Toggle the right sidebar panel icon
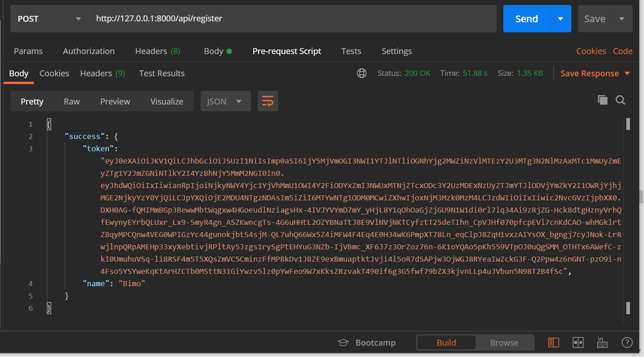This screenshot has height=357, width=644. [x=553, y=342]
